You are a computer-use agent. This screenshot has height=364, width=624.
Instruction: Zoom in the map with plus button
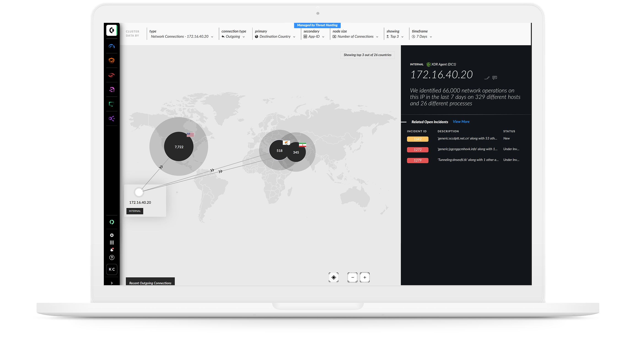click(x=365, y=277)
